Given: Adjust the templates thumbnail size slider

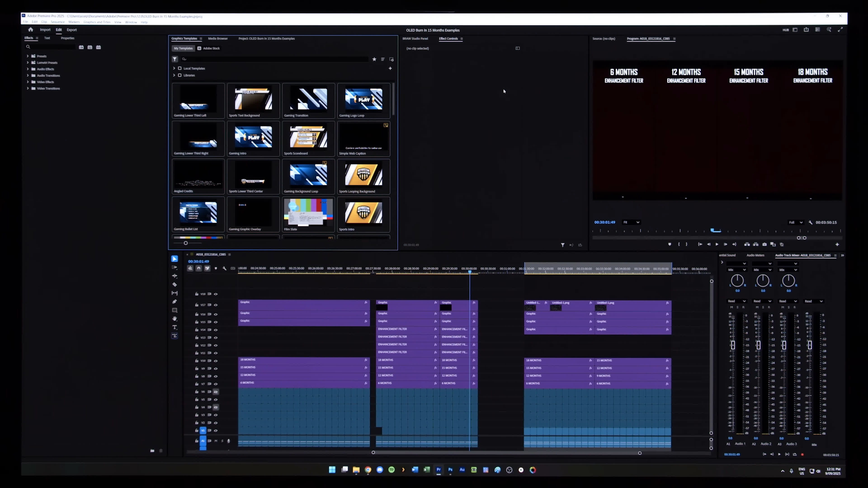Looking at the screenshot, I should click(186, 243).
